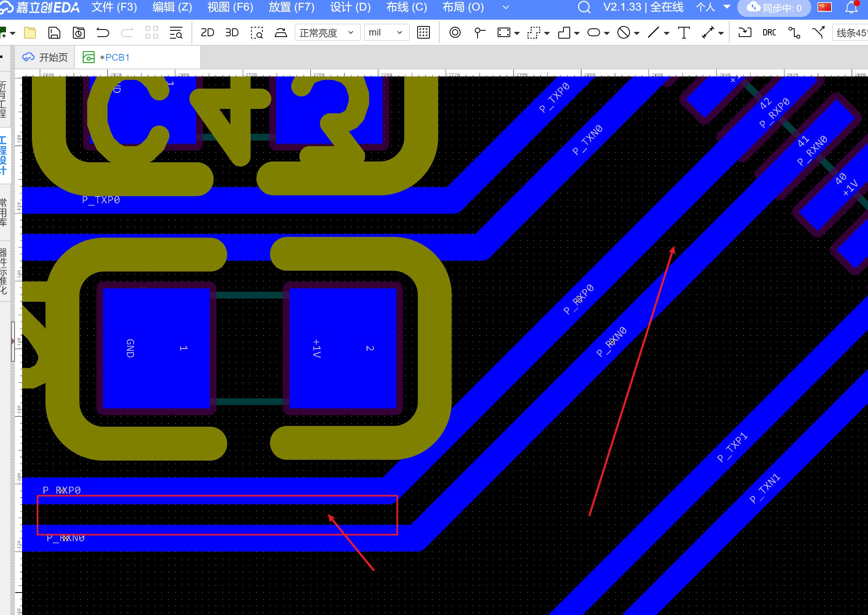Click the undo arrow icon
Viewport: 868px width, 615px height.
pyautogui.click(x=102, y=33)
